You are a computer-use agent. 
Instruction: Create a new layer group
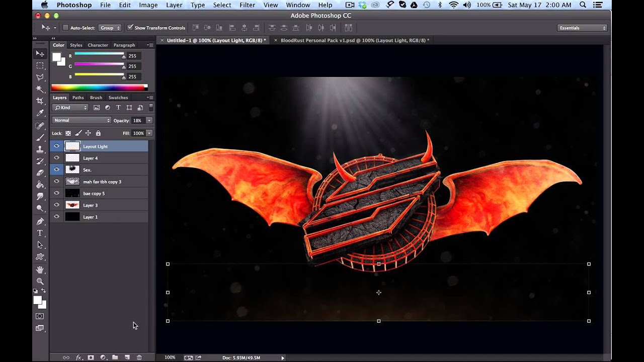(115, 357)
